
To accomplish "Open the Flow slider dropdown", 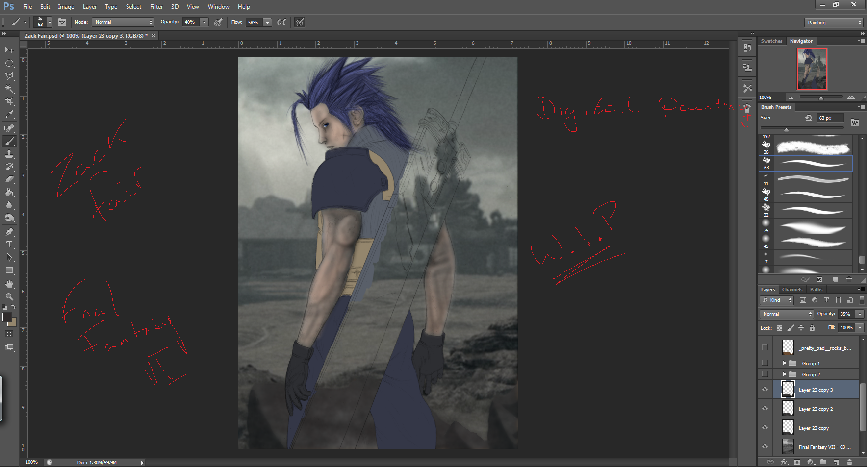I will pyautogui.click(x=267, y=22).
